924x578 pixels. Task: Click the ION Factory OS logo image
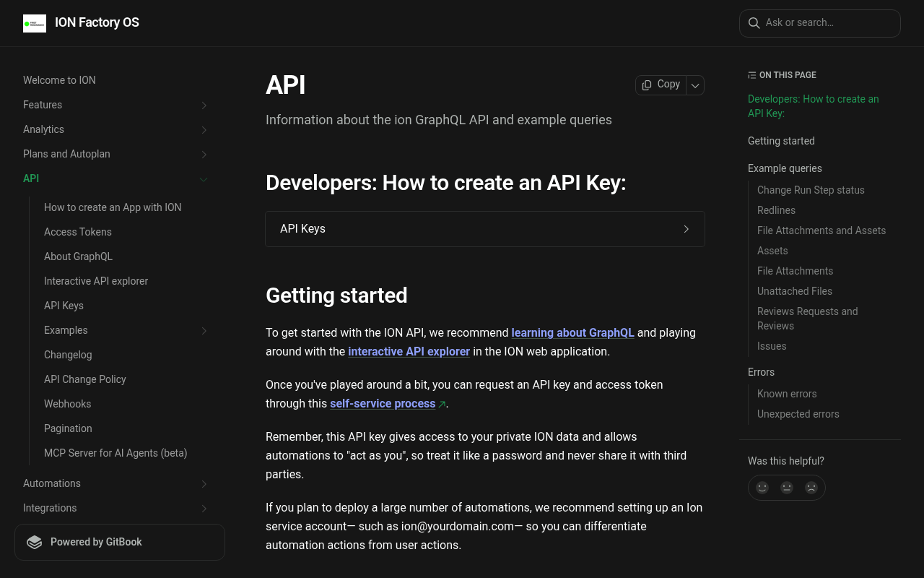(35, 23)
